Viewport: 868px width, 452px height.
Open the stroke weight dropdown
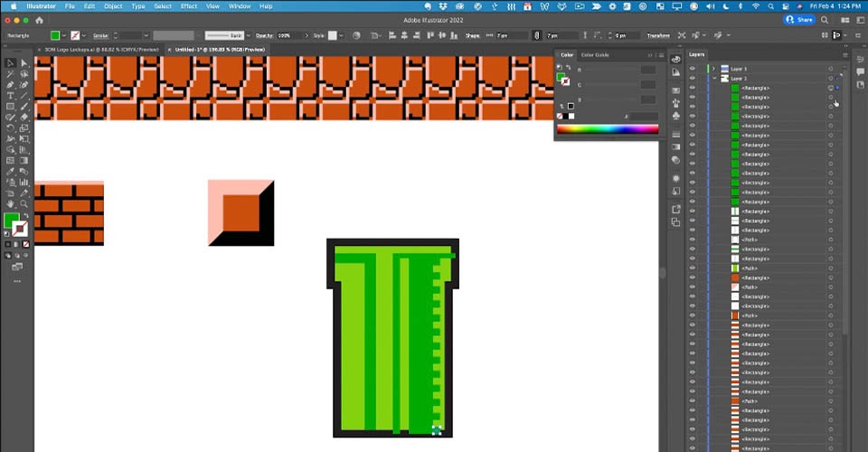[146, 35]
